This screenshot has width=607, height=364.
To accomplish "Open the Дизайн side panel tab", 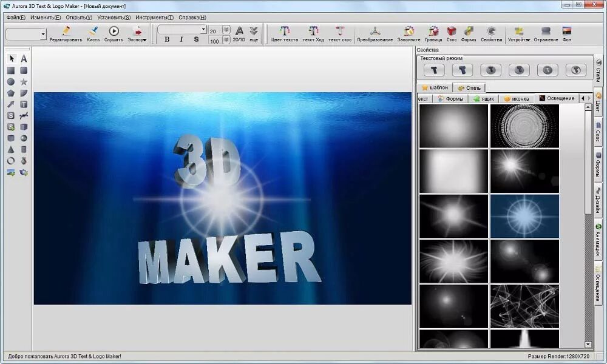I will pyautogui.click(x=599, y=200).
